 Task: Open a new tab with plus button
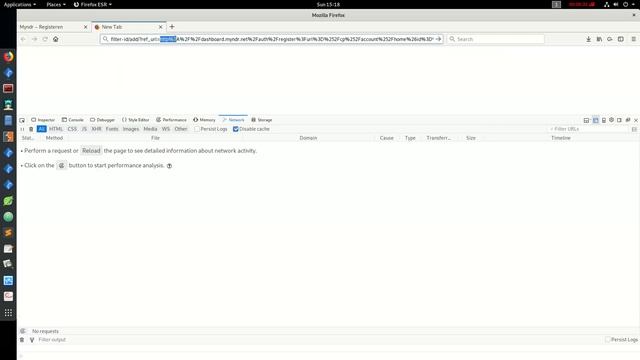tap(172, 27)
